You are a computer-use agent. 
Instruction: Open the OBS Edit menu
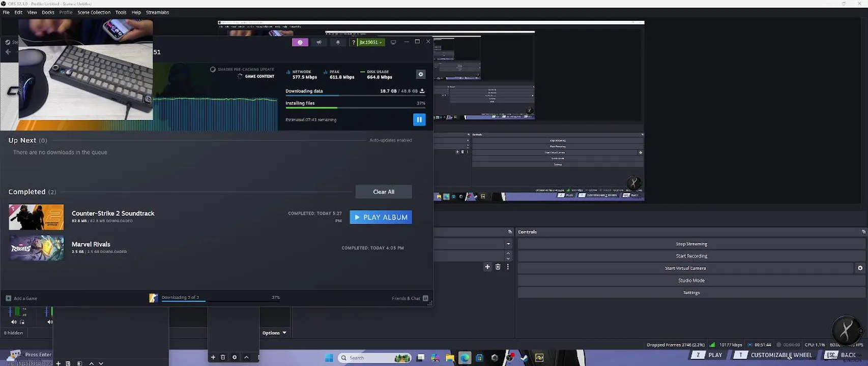(x=18, y=12)
